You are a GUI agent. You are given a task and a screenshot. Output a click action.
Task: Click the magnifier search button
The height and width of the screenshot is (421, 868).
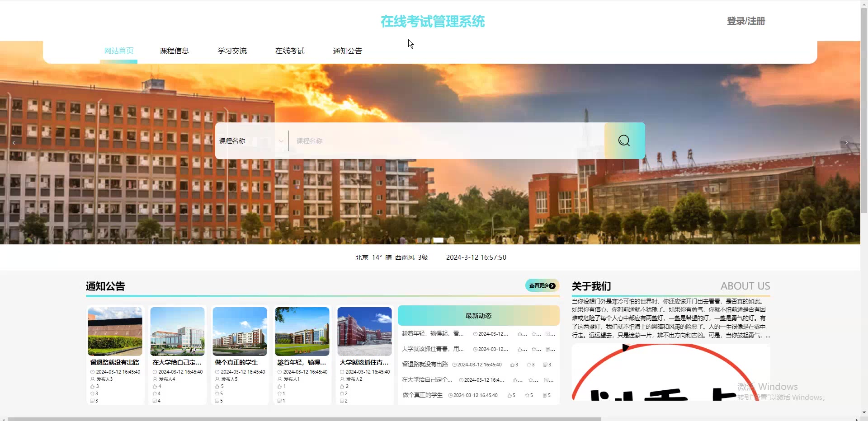(x=624, y=140)
